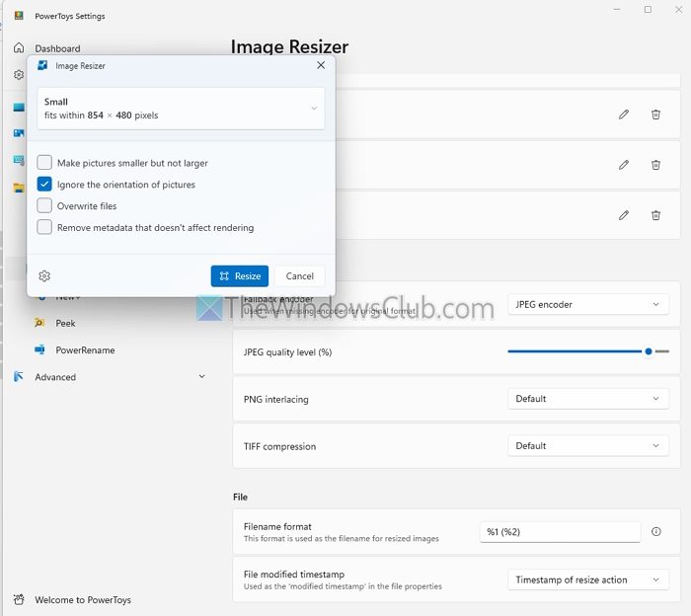The height and width of the screenshot is (616, 691).
Task: Click the PowerToys app icon in title bar
Action: [19, 16]
